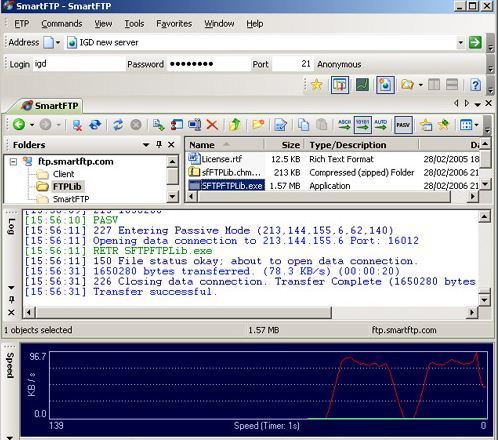Click the green Back arrow button

tap(19, 125)
